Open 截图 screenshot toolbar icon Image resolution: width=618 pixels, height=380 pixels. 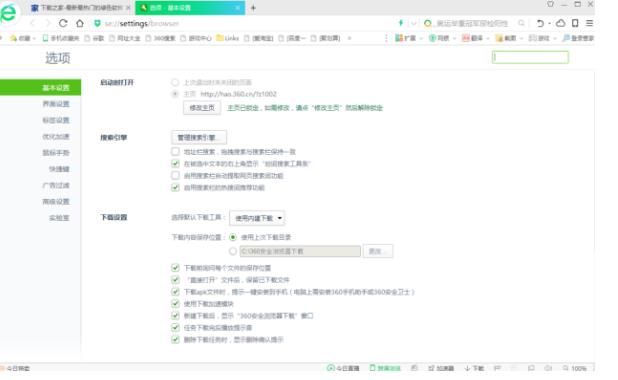(506, 38)
